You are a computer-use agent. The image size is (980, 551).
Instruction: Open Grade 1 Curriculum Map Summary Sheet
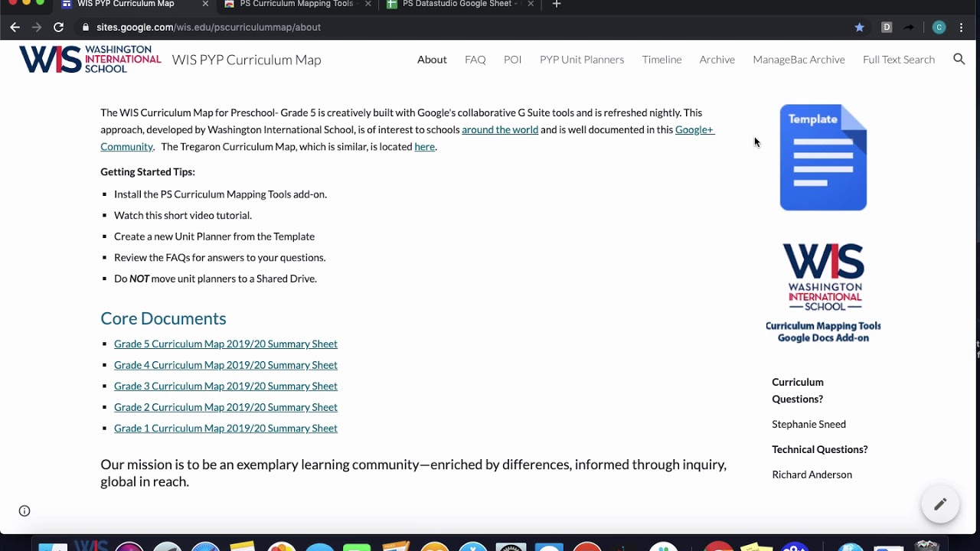[x=226, y=428]
